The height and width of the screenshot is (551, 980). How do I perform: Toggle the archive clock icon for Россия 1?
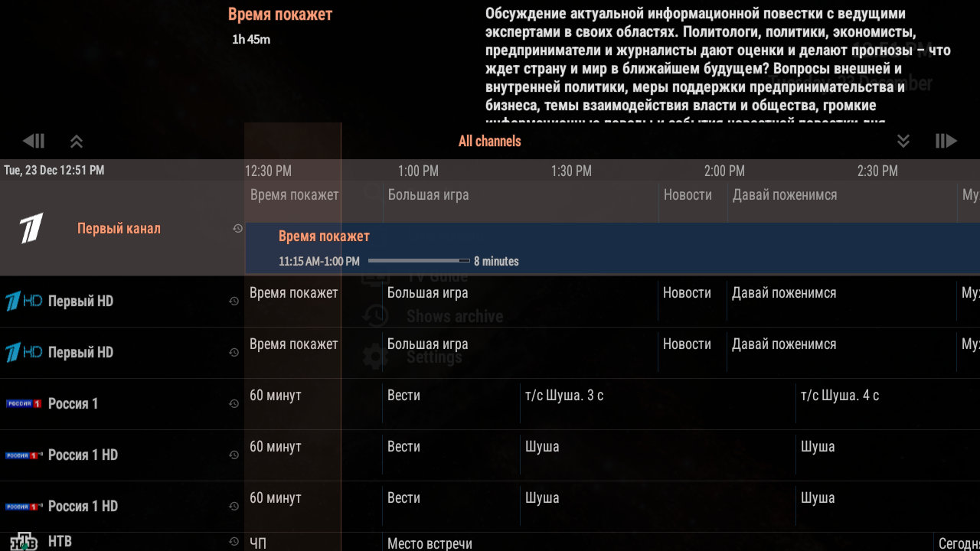click(x=234, y=403)
